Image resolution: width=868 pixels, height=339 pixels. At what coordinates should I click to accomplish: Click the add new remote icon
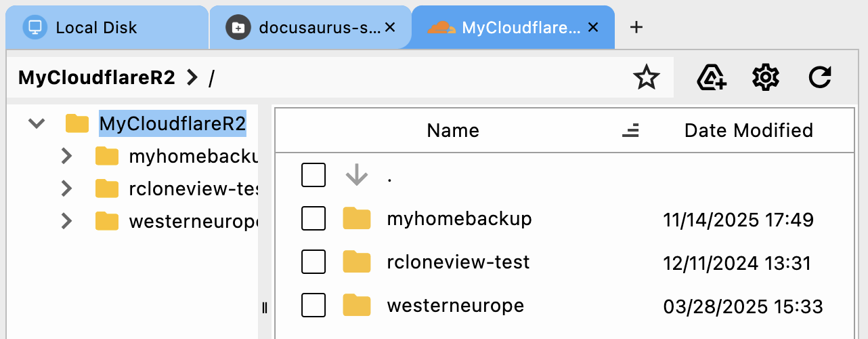coord(712,78)
